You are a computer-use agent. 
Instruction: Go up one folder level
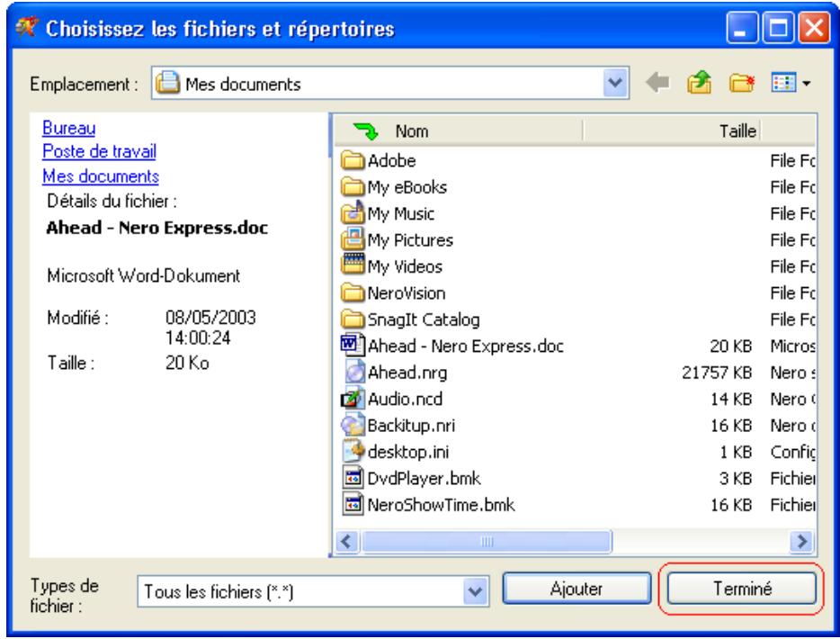(x=699, y=83)
